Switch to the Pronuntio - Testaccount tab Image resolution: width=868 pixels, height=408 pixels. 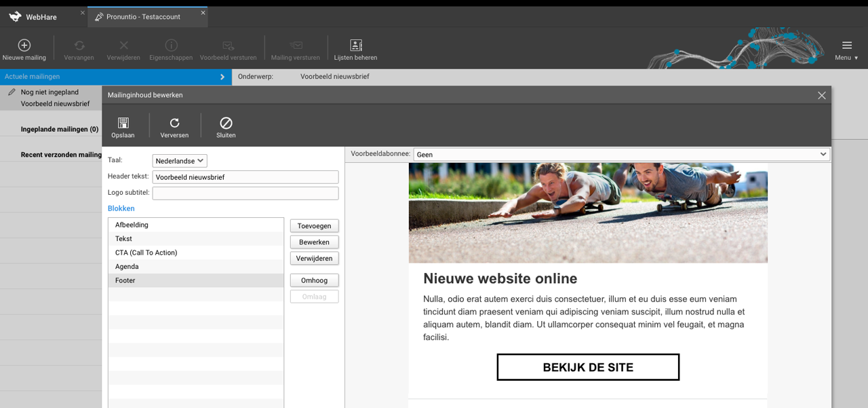142,17
